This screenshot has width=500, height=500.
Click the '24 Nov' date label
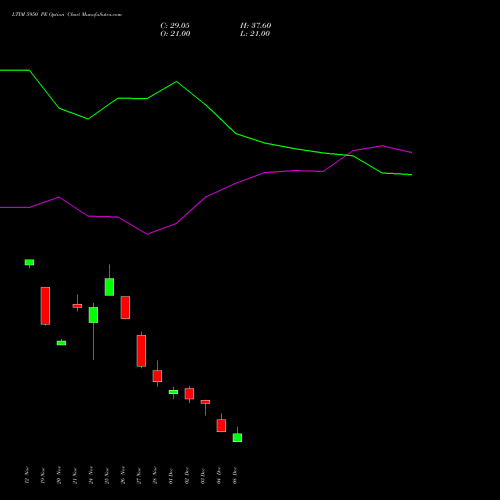(91, 476)
